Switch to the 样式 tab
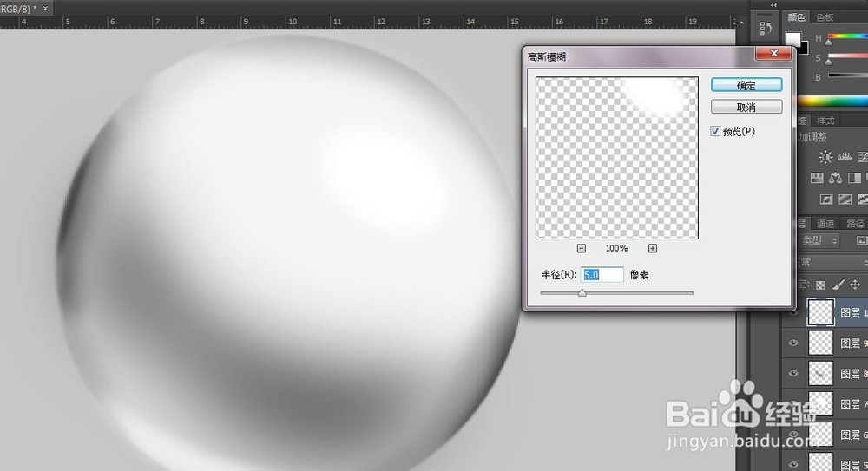 (x=825, y=121)
